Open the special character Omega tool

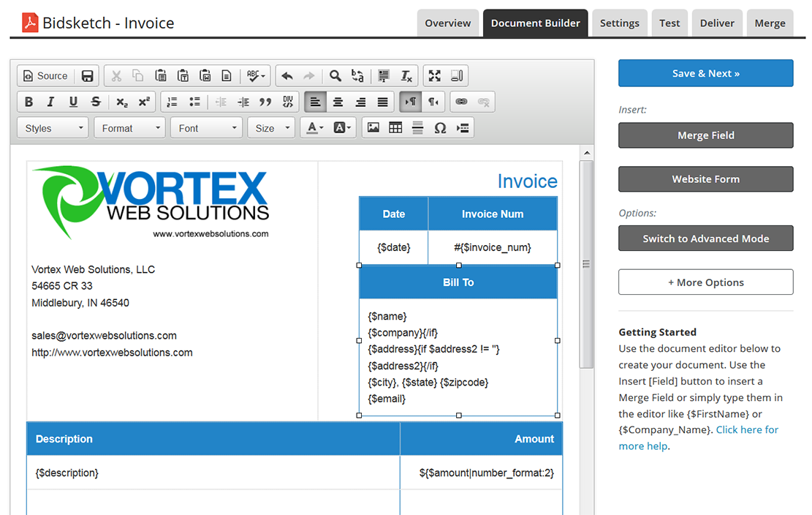[440, 128]
